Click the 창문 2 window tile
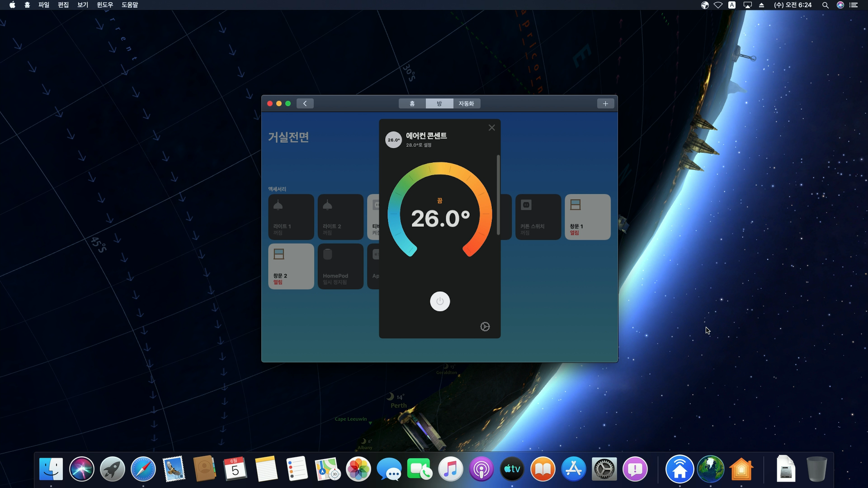Viewport: 868px width, 488px height. (x=291, y=266)
